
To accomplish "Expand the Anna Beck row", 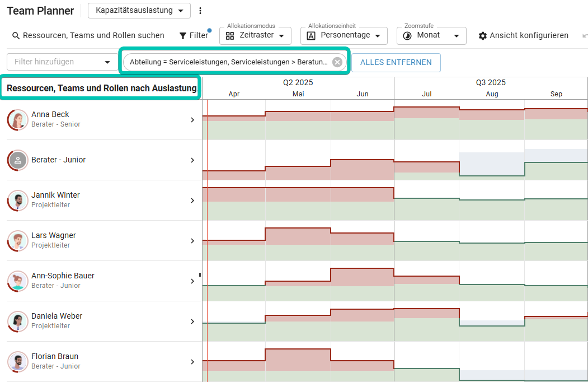I will 192,120.
